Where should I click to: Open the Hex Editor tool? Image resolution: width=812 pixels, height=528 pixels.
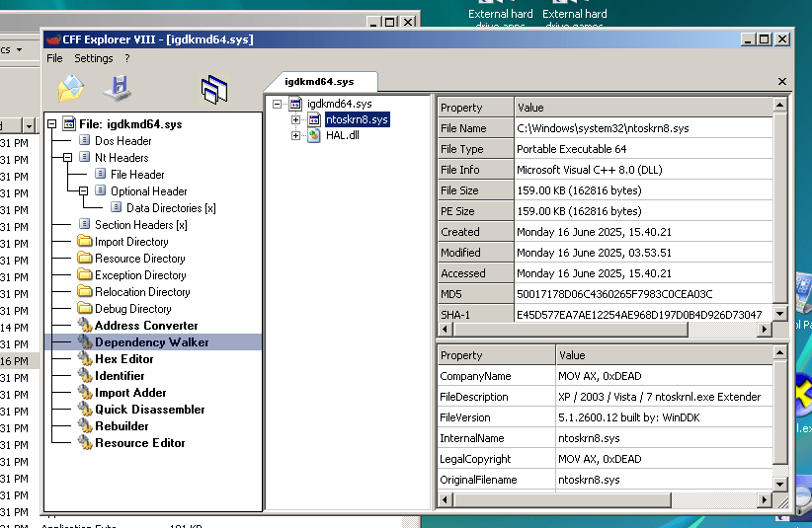(x=123, y=359)
